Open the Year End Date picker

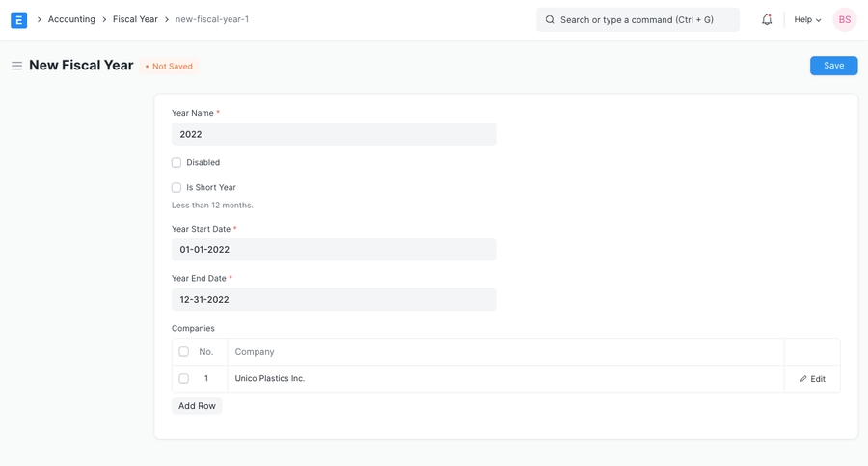pyautogui.click(x=334, y=300)
